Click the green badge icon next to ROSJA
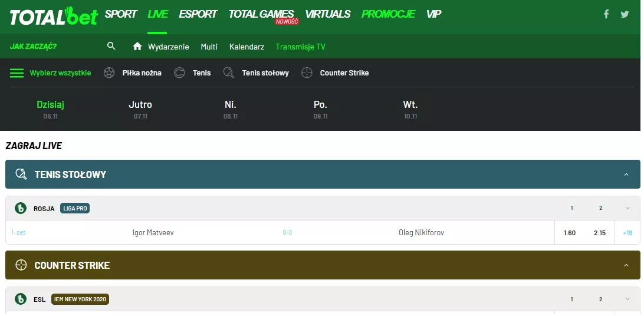Screen dimensions: 644x316 tap(21, 209)
